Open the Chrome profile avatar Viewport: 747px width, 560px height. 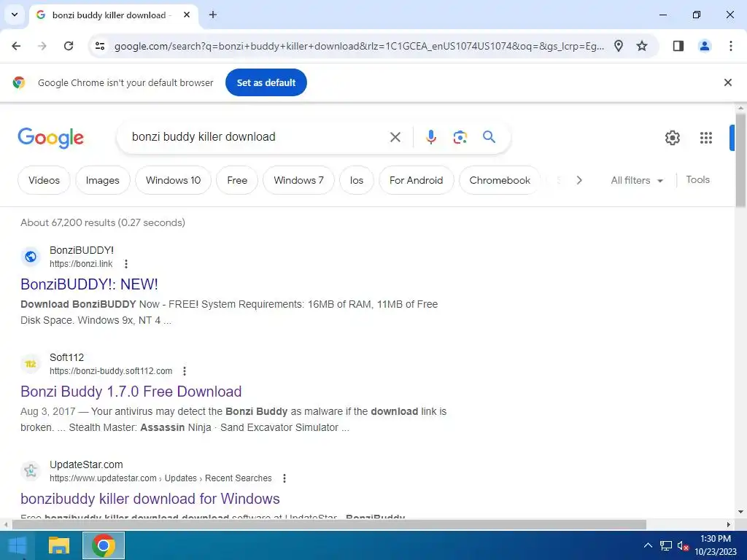click(704, 46)
